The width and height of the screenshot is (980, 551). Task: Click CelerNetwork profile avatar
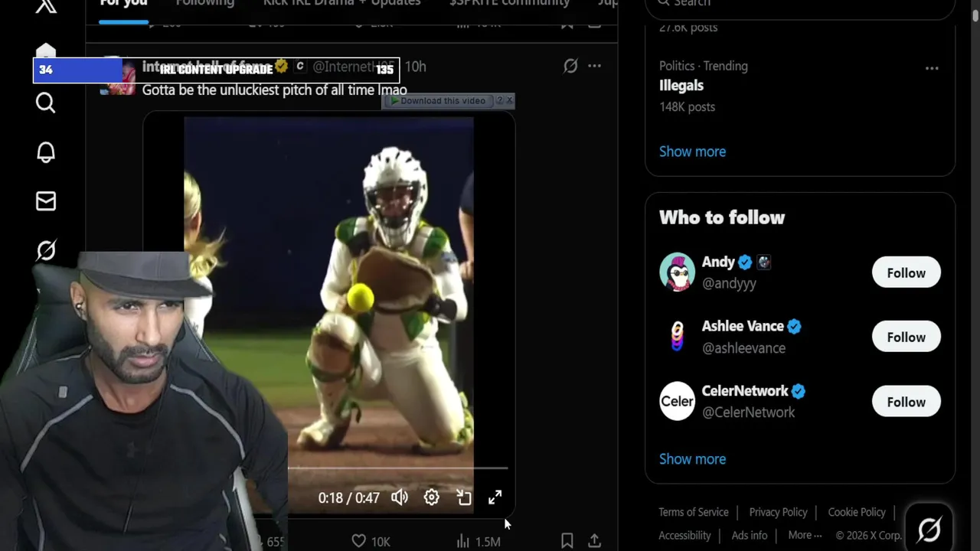pyautogui.click(x=678, y=401)
